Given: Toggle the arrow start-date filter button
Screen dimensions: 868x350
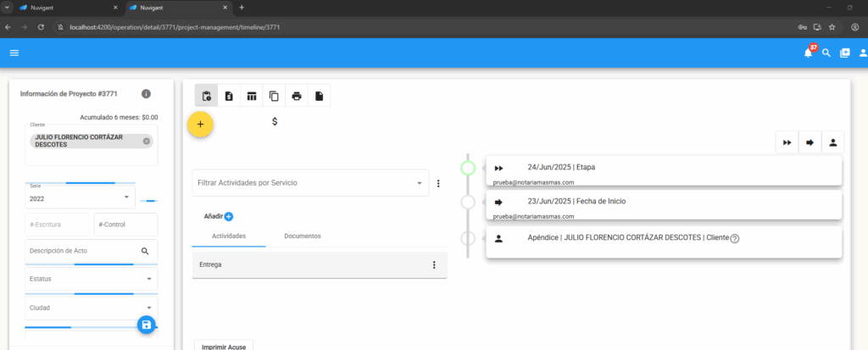Looking at the screenshot, I should tap(810, 142).
